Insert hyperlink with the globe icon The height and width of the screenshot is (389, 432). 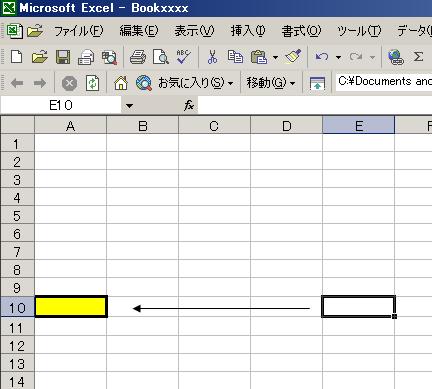[x=396, y=57]
